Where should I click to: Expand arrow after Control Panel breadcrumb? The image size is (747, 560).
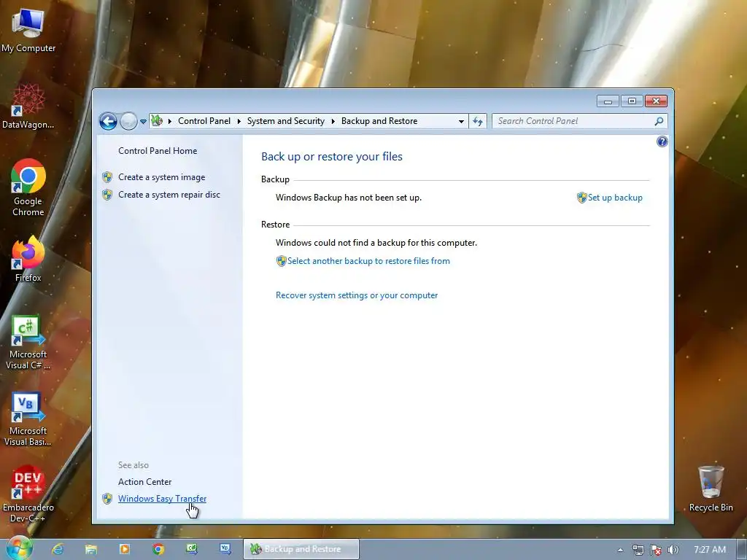tap(239, 122)
